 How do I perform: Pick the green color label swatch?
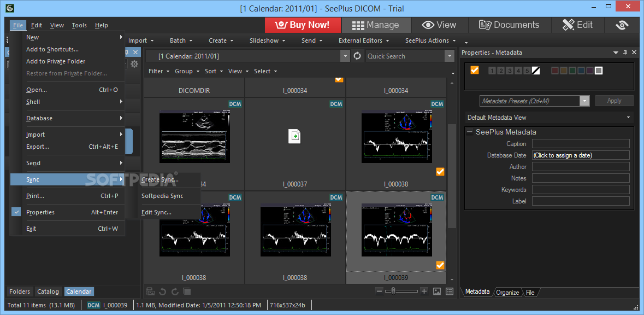pyautogui.click(x=572, y=71)
